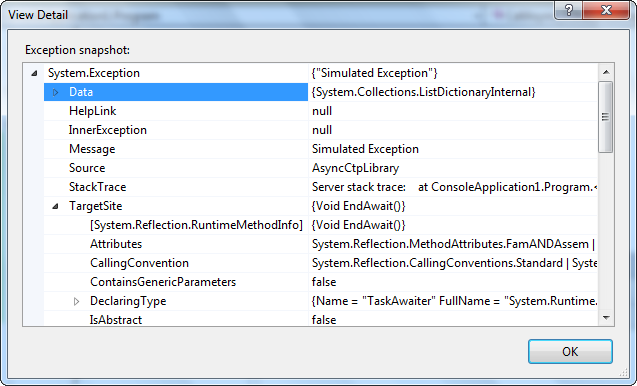Screen dimensions: 637x386
Task: Select the TargetSite property row
Action: (321, 206)
